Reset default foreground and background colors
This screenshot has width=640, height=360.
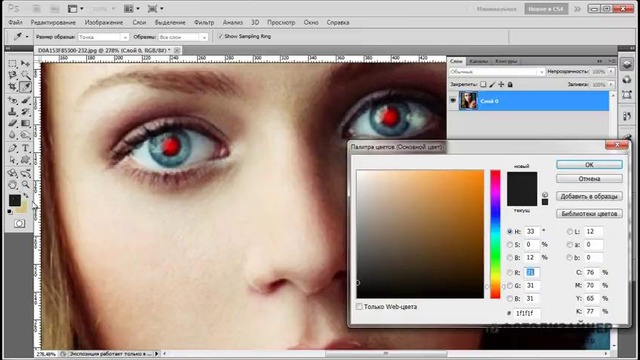click(10, 211)
